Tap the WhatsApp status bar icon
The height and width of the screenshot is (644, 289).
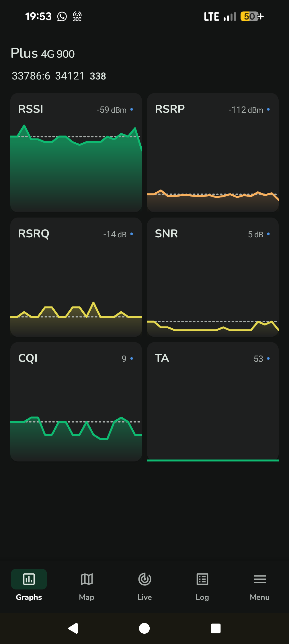62,17
